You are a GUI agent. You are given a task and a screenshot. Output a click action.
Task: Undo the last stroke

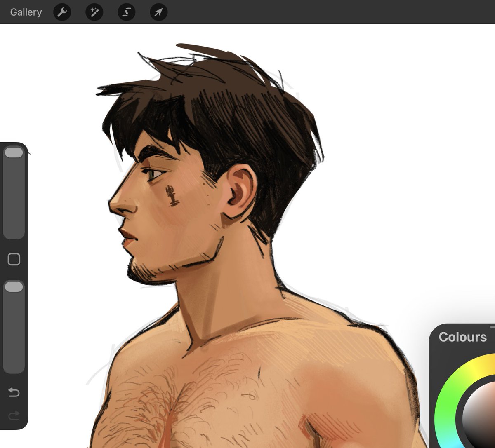(x=14, y=392)
